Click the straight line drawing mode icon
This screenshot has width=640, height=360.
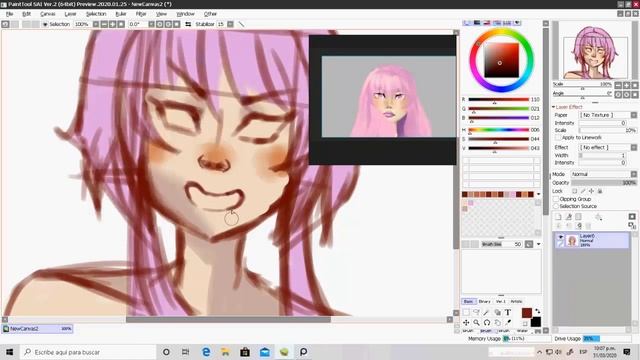tap(241, 24)
